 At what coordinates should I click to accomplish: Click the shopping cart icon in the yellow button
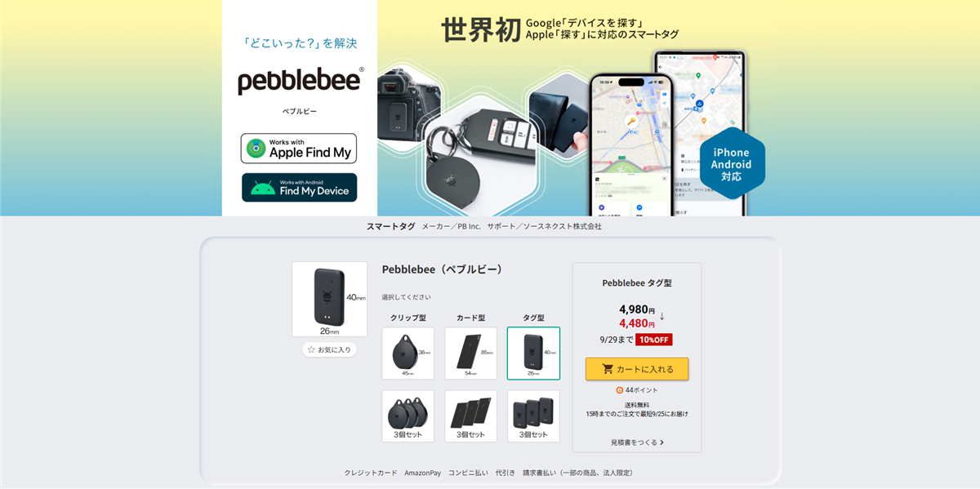608,369
